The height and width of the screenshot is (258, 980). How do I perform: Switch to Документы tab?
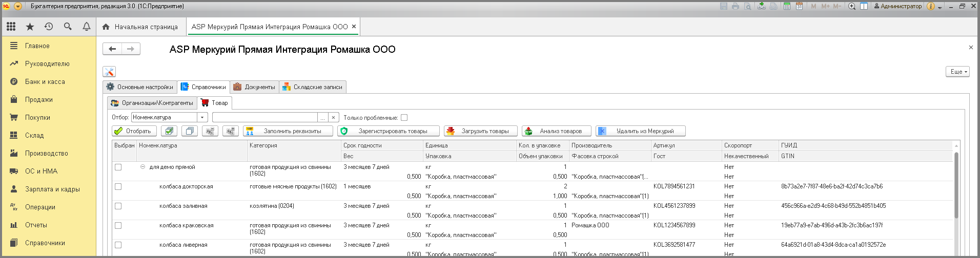coord(254,87)
